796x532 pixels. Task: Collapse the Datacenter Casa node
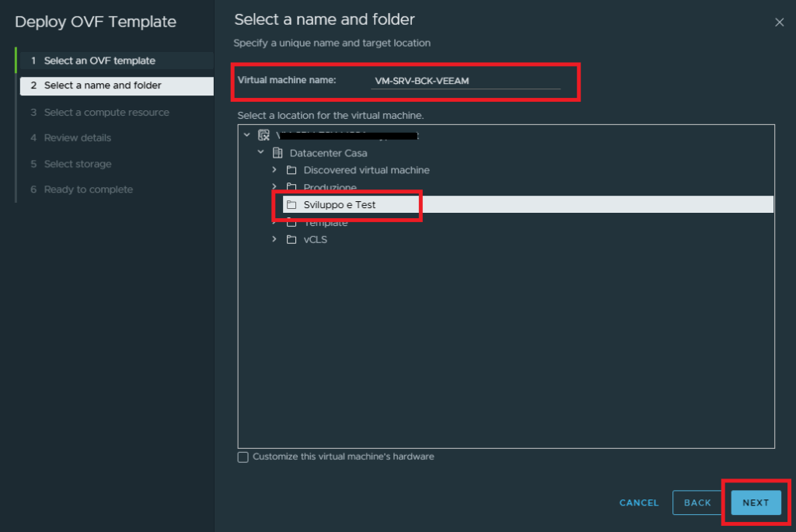[x=261, y=152]
